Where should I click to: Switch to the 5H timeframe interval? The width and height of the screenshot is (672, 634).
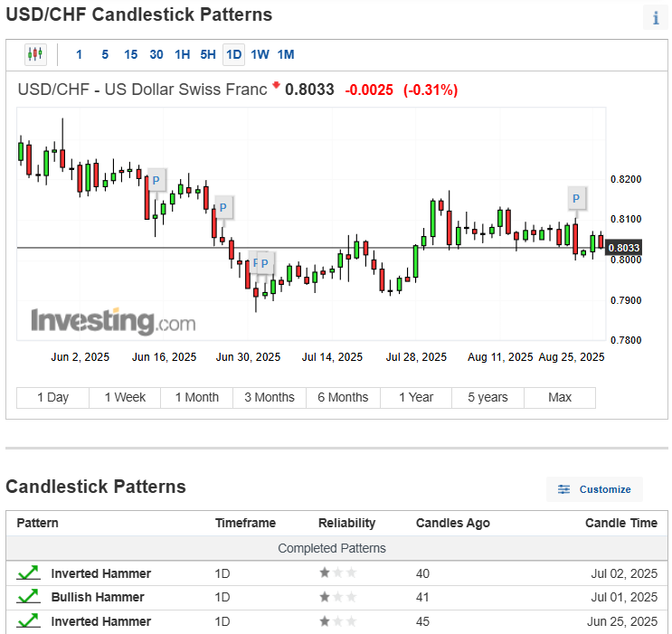point(208,54)
